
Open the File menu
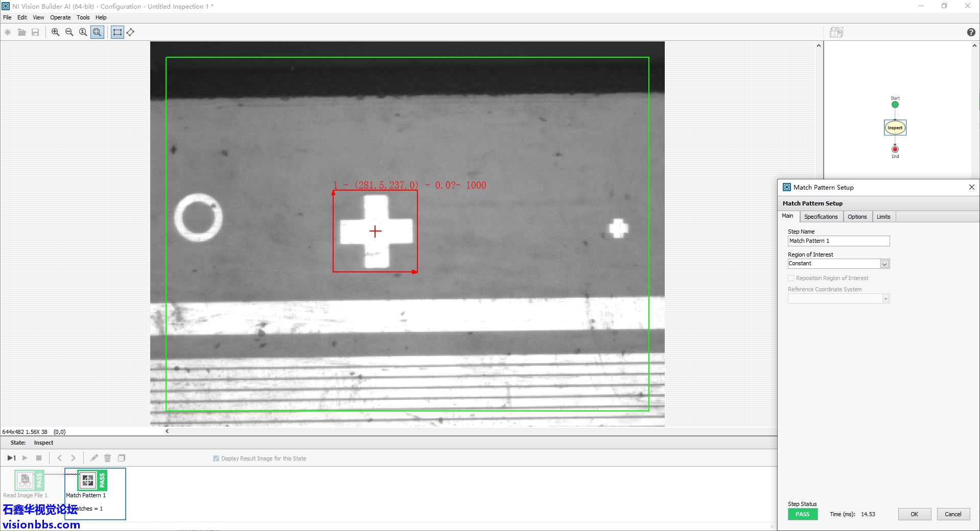[x=7, y=17]
